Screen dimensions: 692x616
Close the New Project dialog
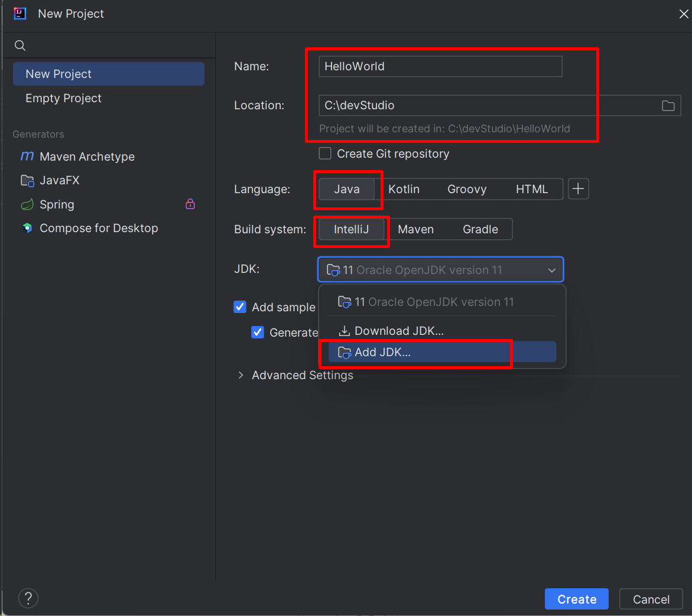coord(684,14)
